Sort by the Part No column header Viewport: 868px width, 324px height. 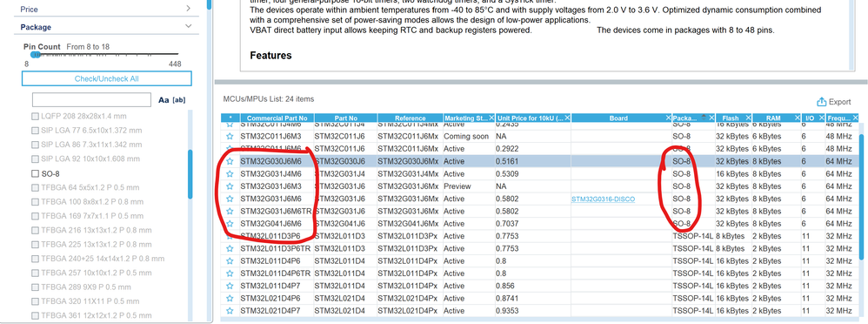pyautogui.click(x=346, y=118)
